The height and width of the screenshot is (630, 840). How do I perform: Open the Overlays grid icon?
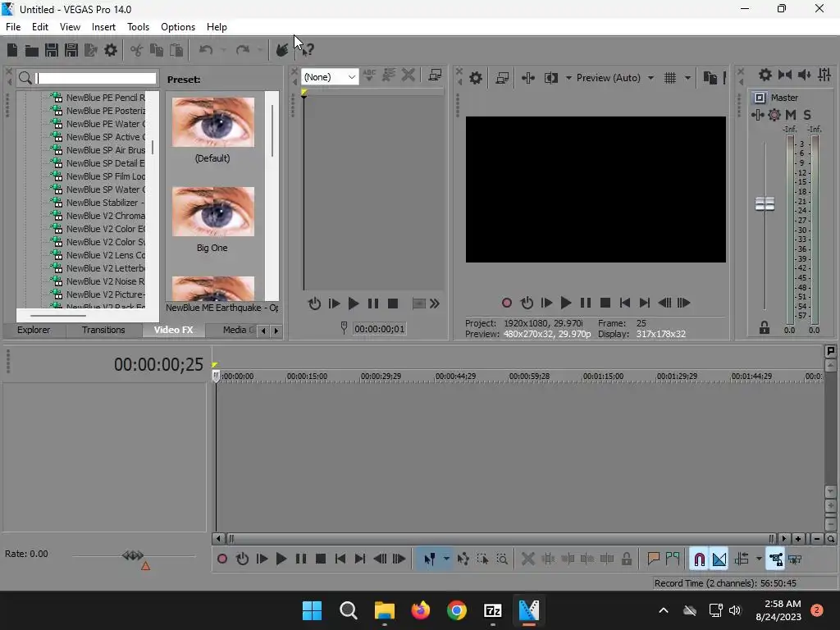(x=669, y=78)
